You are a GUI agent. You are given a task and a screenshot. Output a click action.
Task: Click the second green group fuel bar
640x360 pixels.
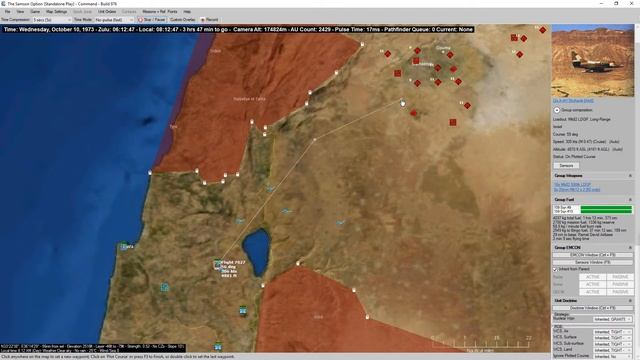click(x=606, y=211)
